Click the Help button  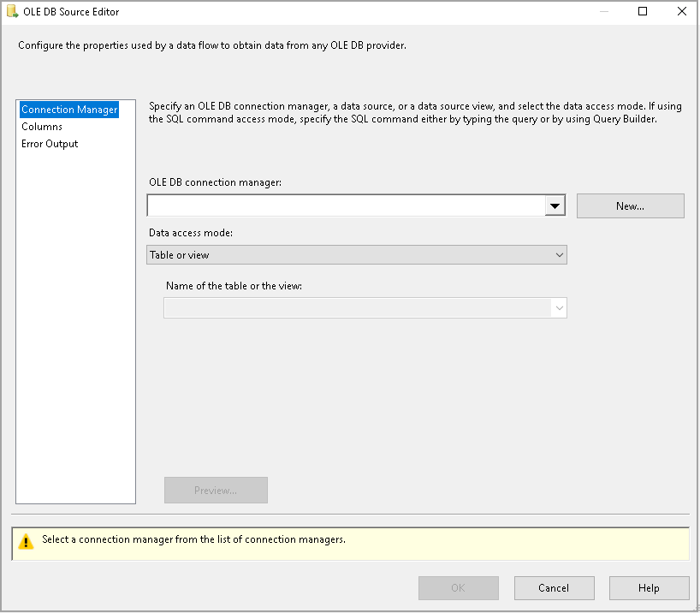point(649,588)
